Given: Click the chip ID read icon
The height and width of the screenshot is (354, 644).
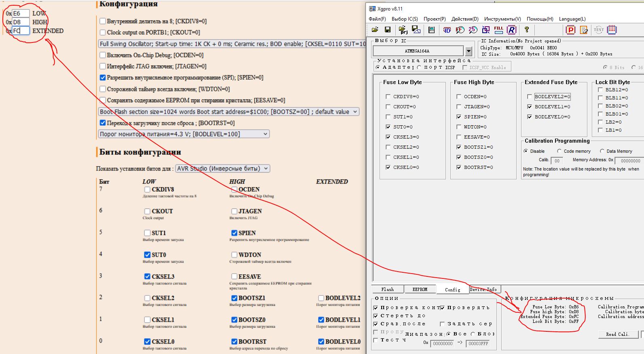Looking at the screenshot, I should pos(447,29).
